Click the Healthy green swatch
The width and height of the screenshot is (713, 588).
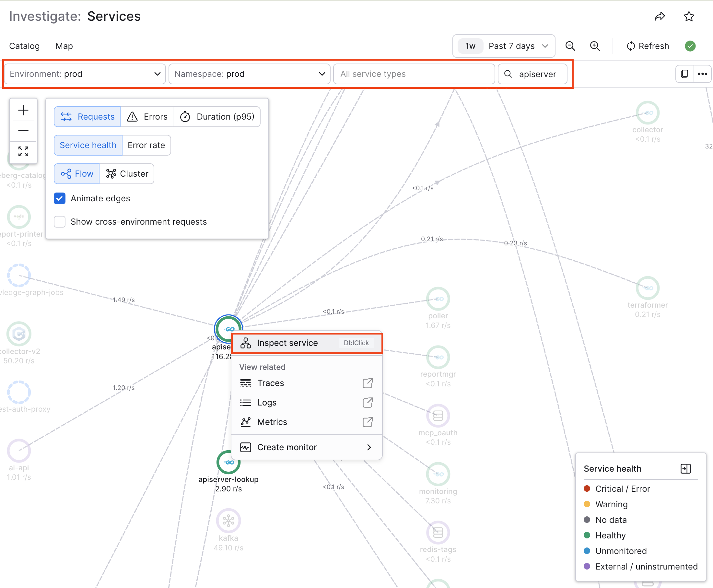pos(587,535)
